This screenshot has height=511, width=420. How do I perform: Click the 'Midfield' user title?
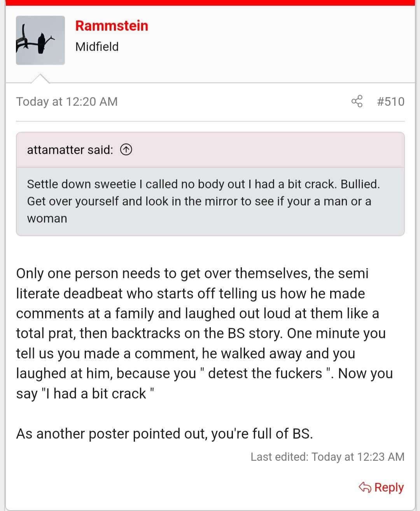point(97,47)
